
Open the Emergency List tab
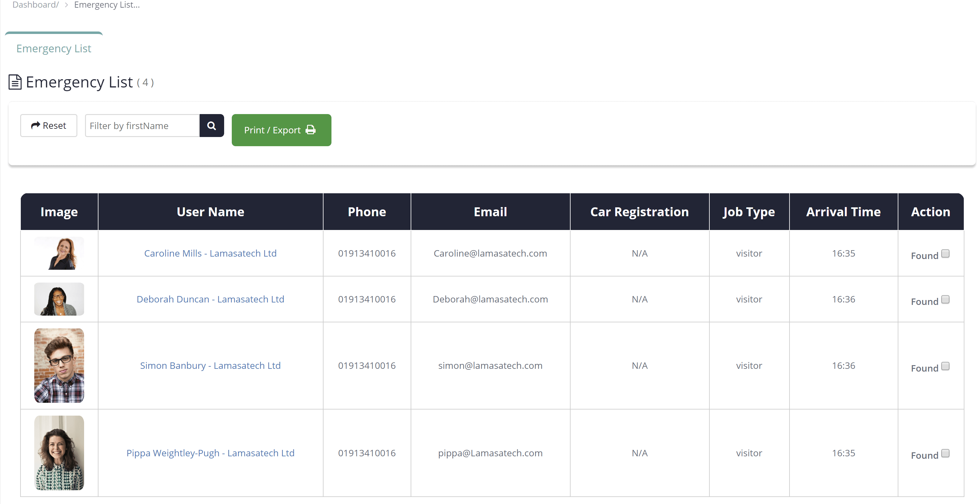54,49
